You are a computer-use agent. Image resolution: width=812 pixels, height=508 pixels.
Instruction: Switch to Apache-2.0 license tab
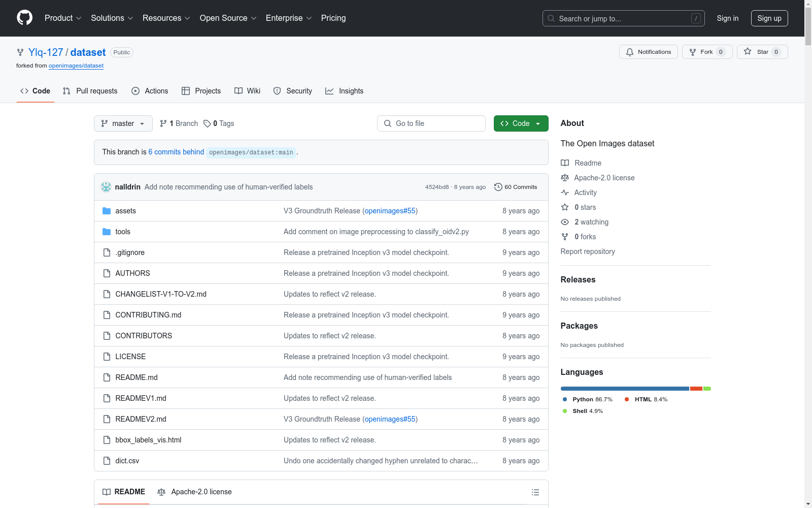point(195,492)
